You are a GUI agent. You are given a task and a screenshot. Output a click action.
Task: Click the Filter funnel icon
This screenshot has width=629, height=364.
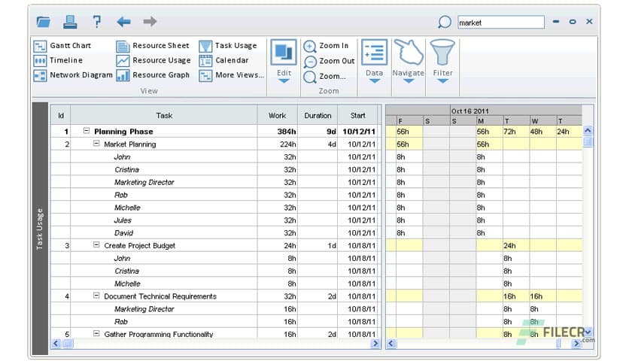tap(442, 52)
